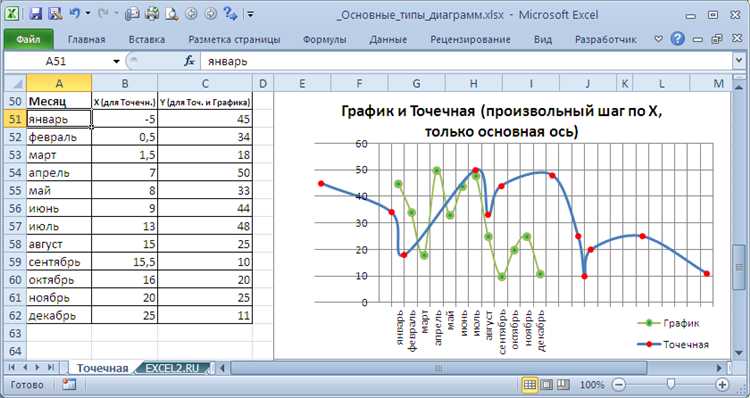Click the email/send workbook icon
The width and height of the screenshot is (750, 398).
click(132, 14)
